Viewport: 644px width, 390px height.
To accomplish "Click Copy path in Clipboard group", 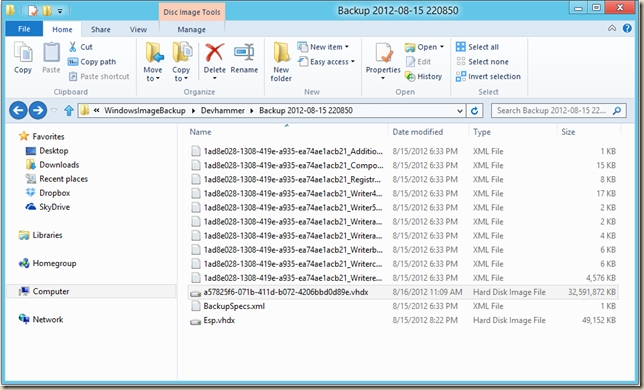I will [92, 62].
